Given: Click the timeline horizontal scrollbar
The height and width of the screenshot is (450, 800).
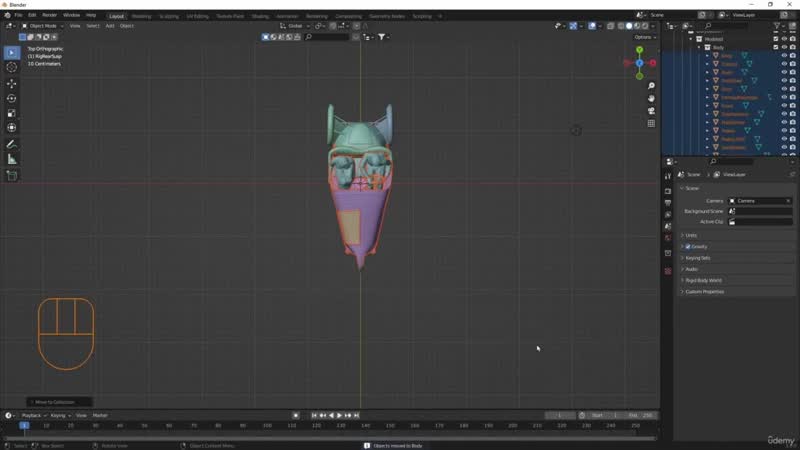Looking at the screenshot, I should click(330, 438).
